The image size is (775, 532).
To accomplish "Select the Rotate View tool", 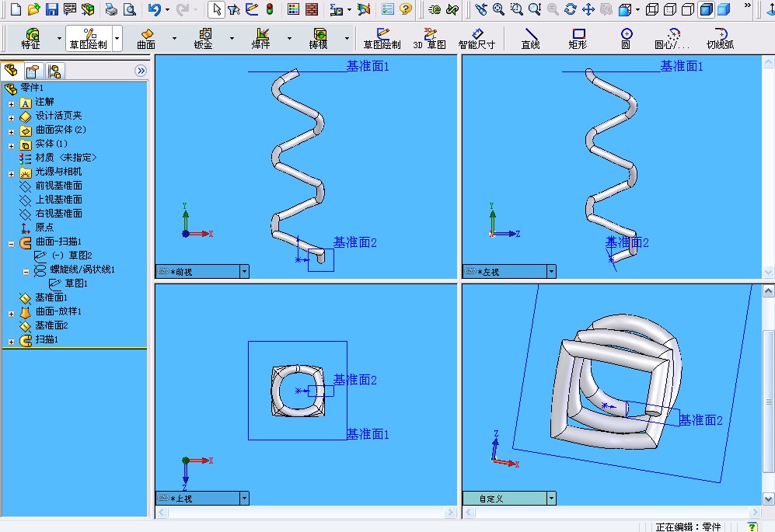I will coord(571,9).
